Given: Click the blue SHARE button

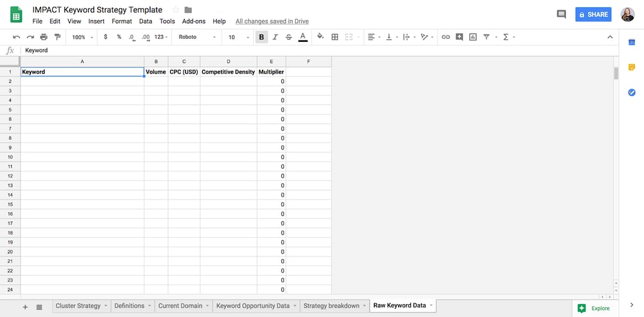Looking at the screenshot, I should (x=593, y=14).
